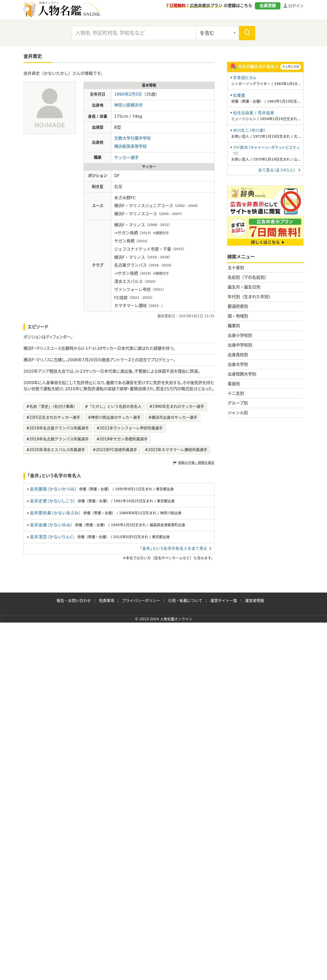Select 出身大学別 menu item

(265, 365)
